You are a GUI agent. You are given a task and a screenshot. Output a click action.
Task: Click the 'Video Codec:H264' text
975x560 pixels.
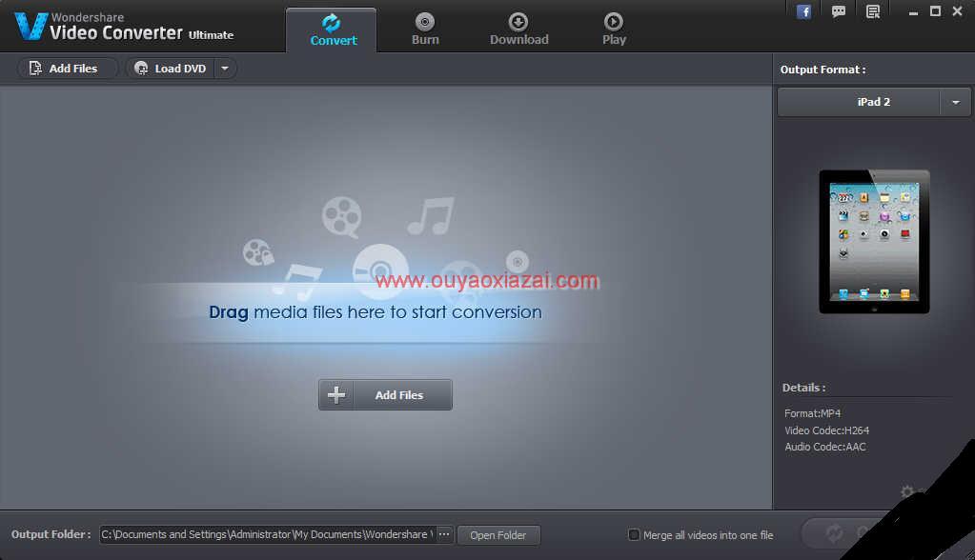click(826, 430)
